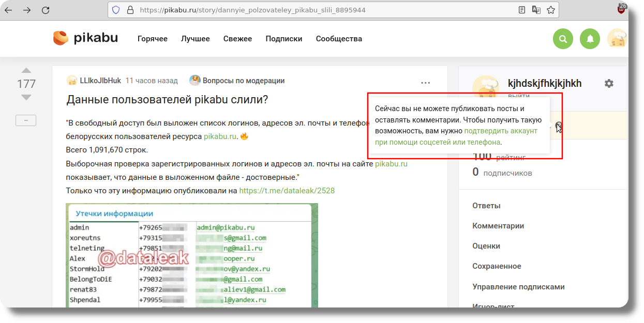644x323 pixels.
Task: Open Сохраненное in the sidebar
Action: click(497, 266)
